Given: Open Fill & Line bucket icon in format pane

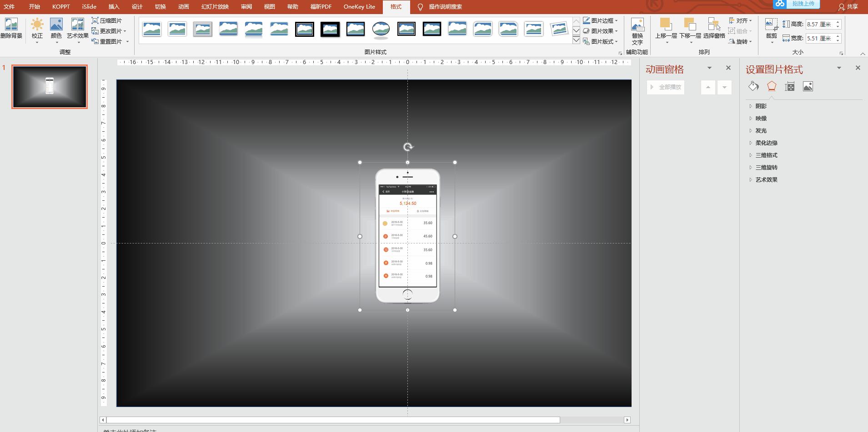Looking at the screenshot, I should point(753,86).
